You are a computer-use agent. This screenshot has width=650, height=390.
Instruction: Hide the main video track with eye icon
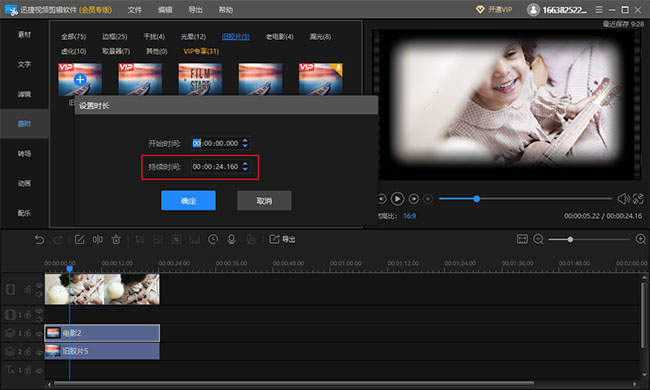coord(39,286)
